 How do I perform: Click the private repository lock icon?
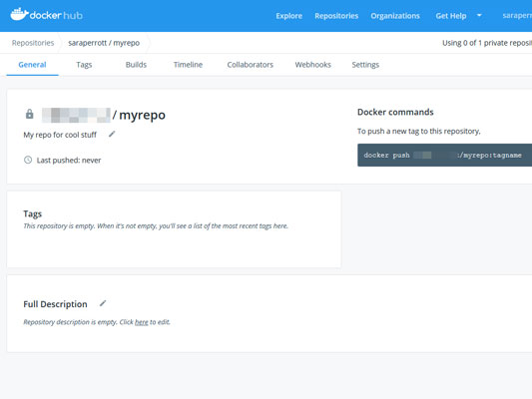[30, 114]
